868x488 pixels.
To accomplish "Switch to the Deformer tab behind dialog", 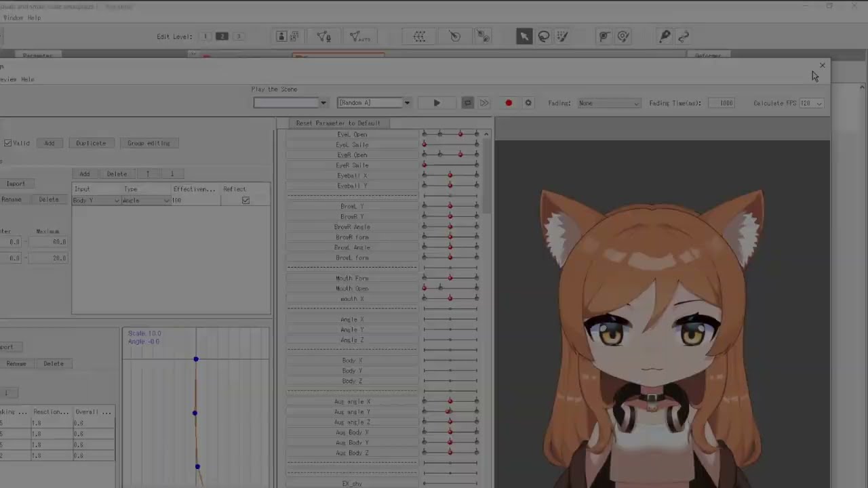I will click(708, 56).
